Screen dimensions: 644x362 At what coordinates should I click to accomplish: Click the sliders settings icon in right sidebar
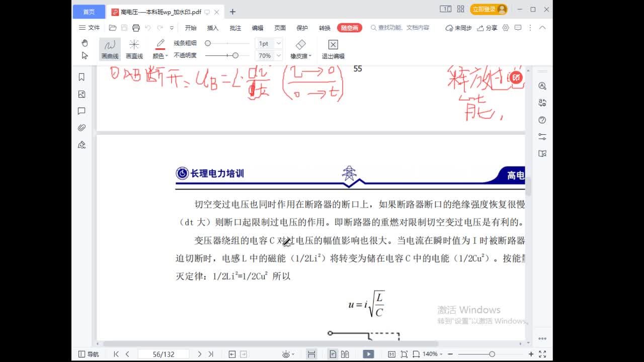tap(542, 137)
